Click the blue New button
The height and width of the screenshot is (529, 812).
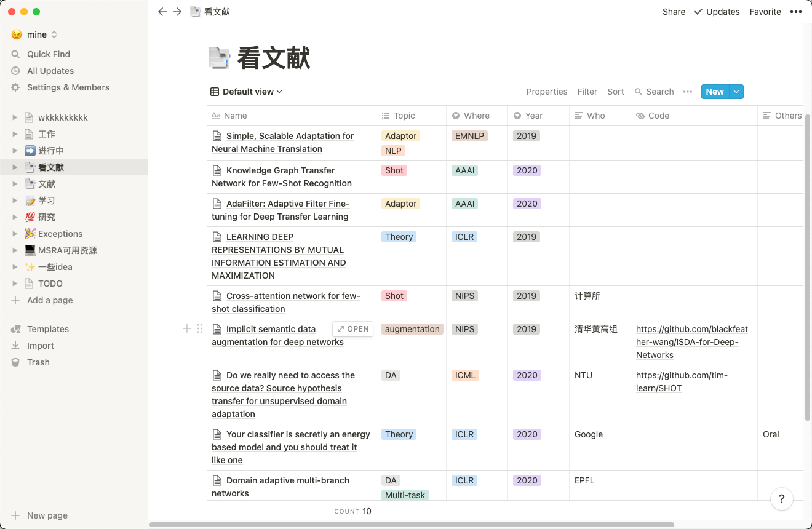pos(715,92)
